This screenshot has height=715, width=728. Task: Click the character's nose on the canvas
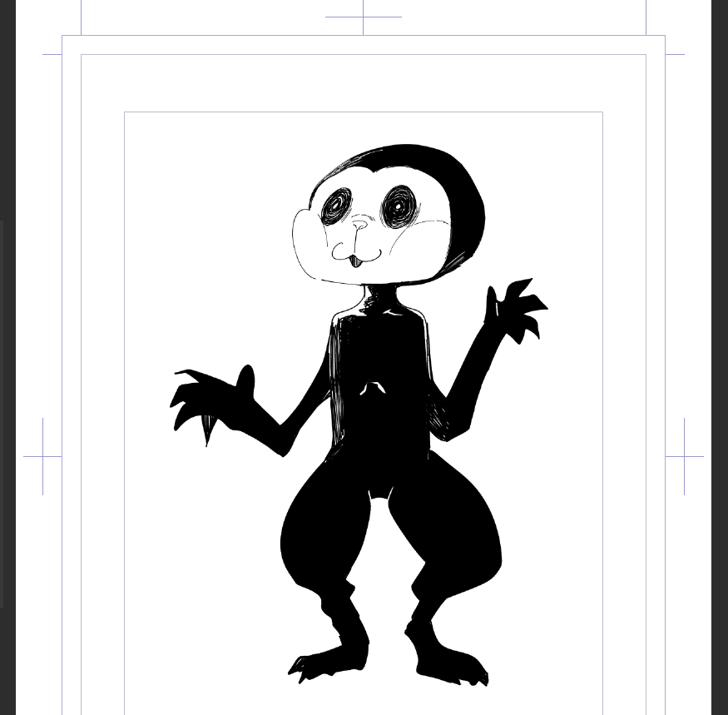click(359, 226)
